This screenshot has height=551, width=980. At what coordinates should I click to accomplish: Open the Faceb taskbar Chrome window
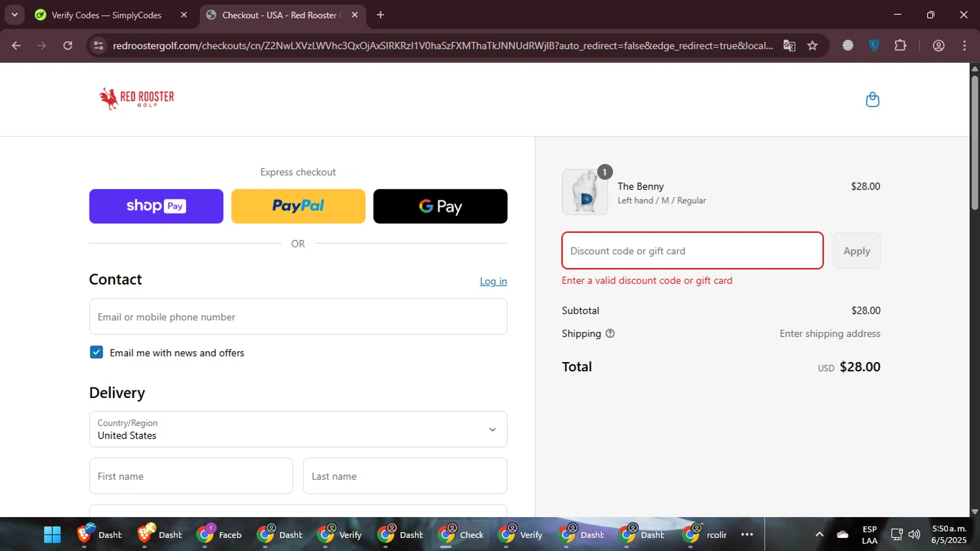coord(220,535)
